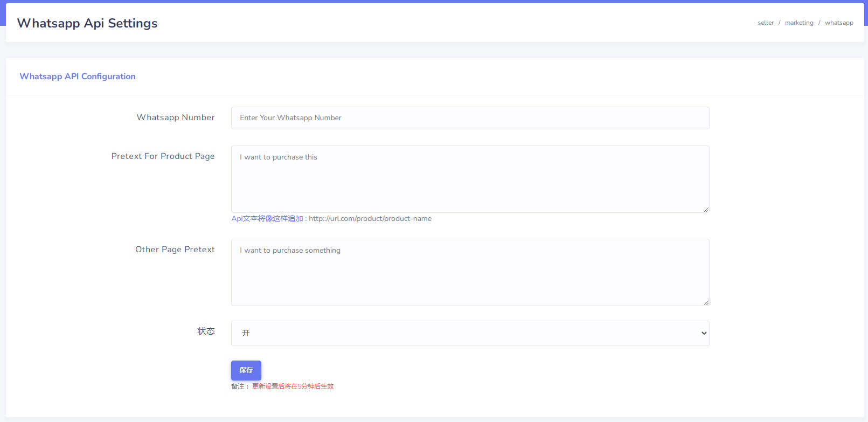Click resize handle of Other Page Pretext textarea

coord(706,302)
